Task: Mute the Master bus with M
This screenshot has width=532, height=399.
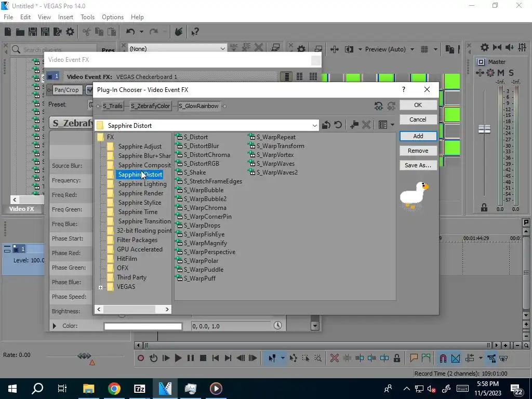Action: point(500,73)
